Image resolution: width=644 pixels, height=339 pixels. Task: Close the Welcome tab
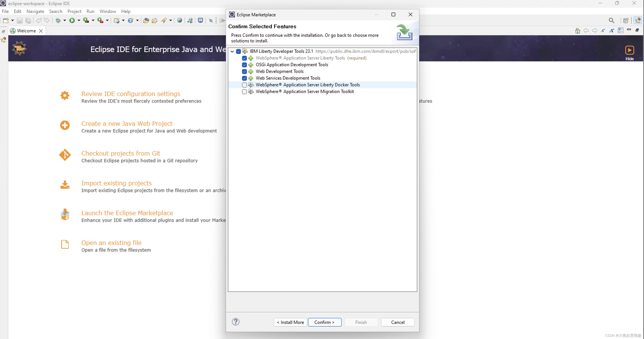41,31
